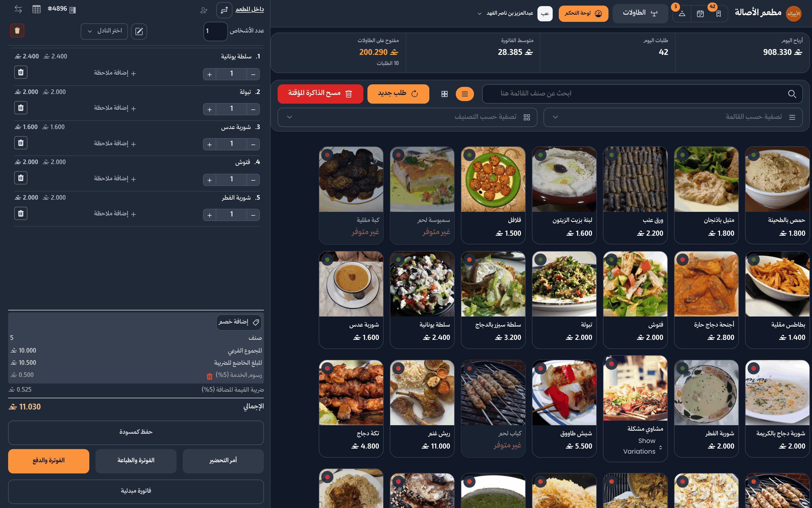Select the بطاطس مقلية menu card
The image size is (812, 508).
pos(777,300)
